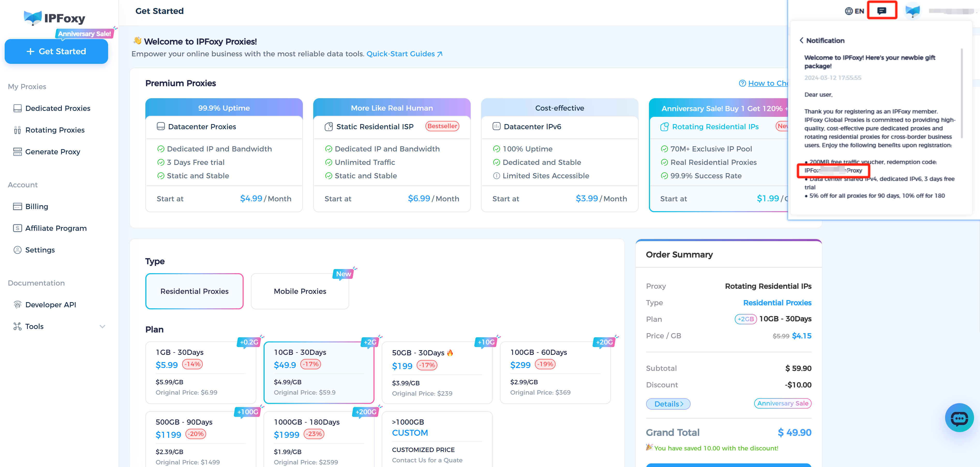
Task: Click the Billing sidebar icon
Action: coord(17,206)
